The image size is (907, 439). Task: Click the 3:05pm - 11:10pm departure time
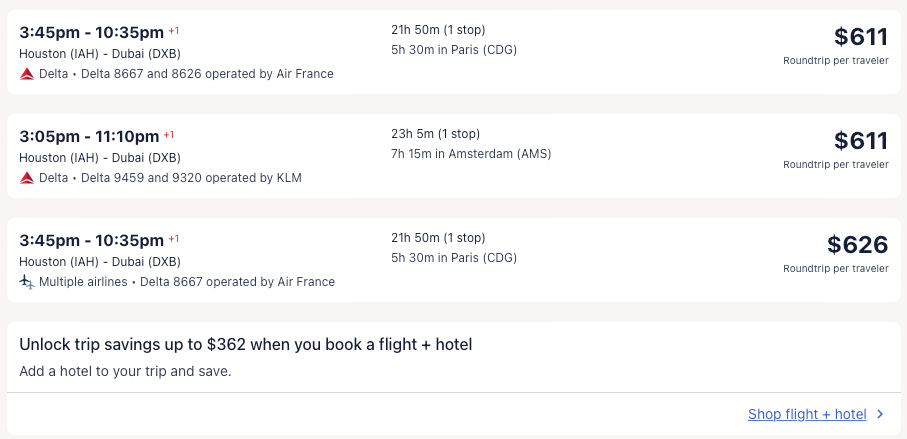point(89,136)
